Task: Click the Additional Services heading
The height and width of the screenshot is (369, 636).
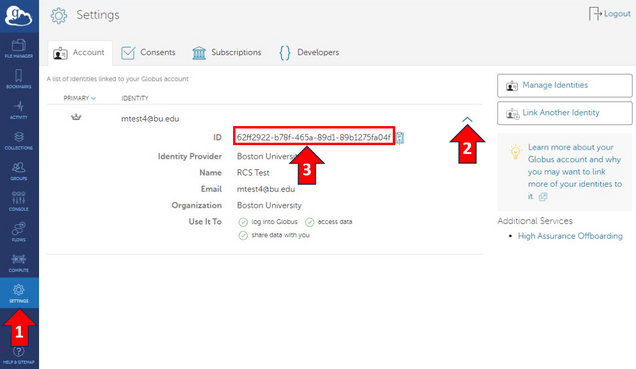Action: pyautogui.click(x=535, y=221)
